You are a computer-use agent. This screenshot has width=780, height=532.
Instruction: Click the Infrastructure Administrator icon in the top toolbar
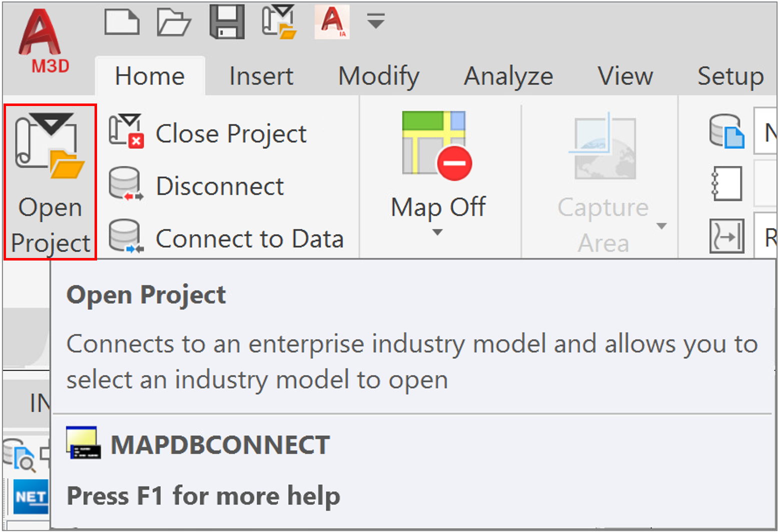coord(332,22)
